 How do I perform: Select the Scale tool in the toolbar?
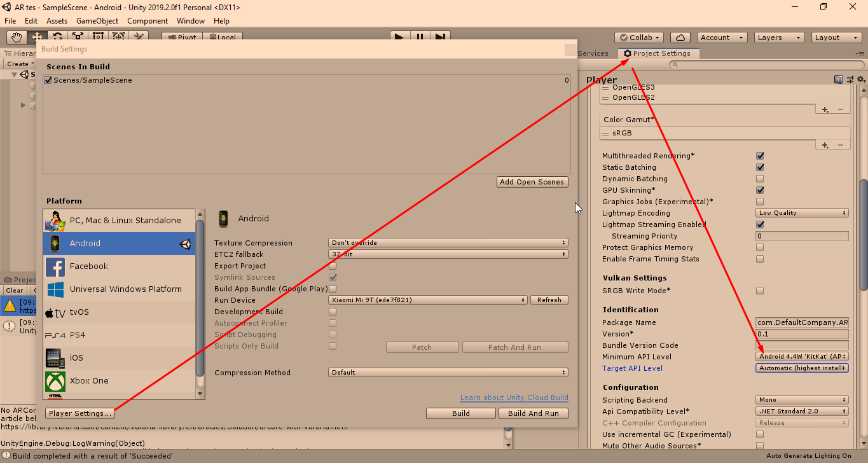click(78, 38)
